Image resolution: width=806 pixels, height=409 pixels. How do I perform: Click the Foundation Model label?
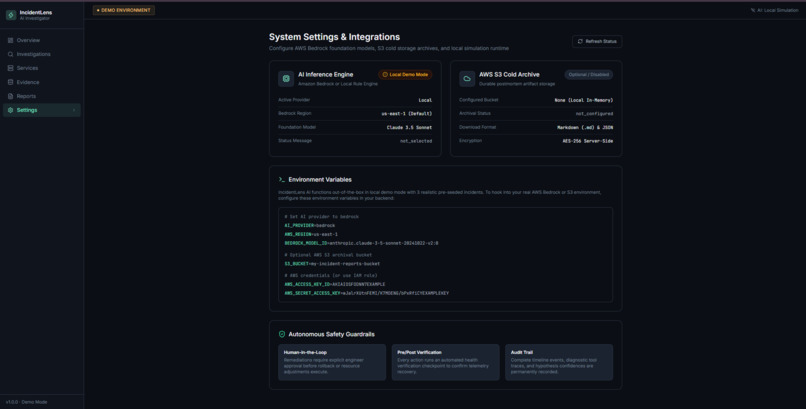297,127
